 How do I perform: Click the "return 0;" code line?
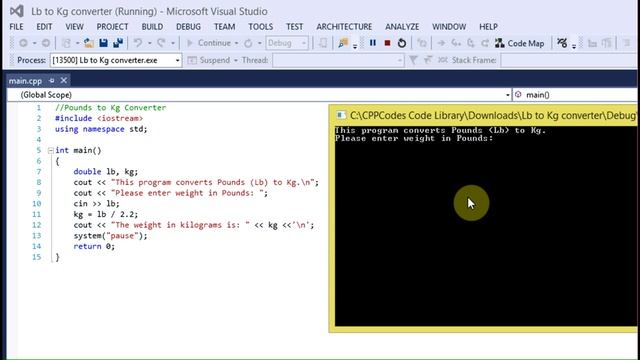click(94, 246)
